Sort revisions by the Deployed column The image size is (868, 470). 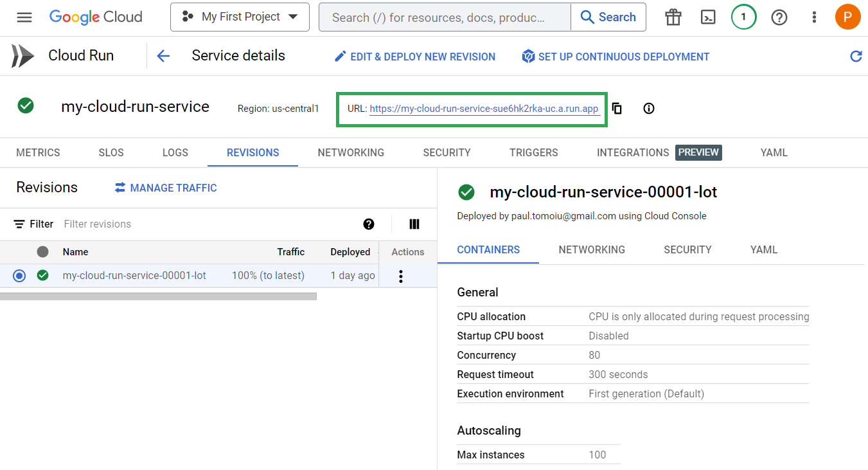(x=350, y=252)
